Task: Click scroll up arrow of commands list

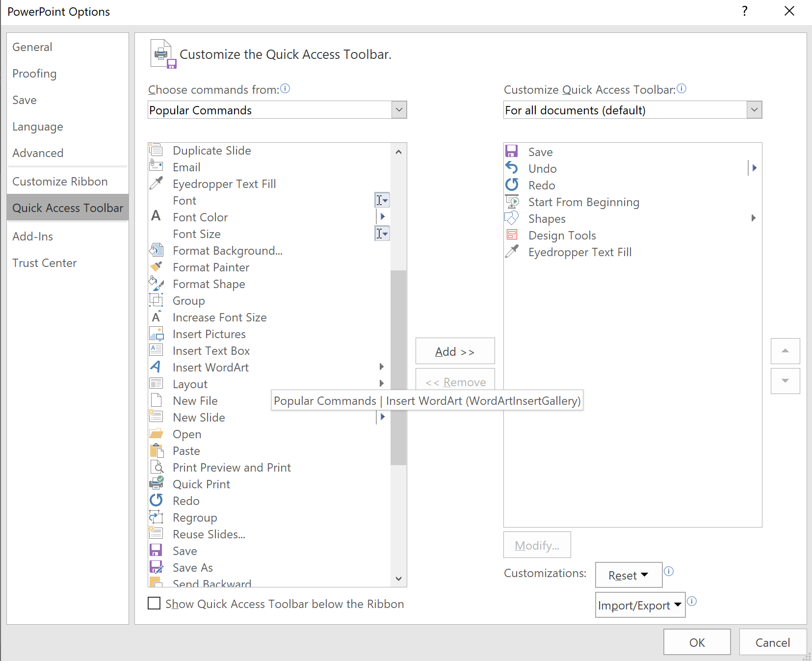Action: [398, 152]
